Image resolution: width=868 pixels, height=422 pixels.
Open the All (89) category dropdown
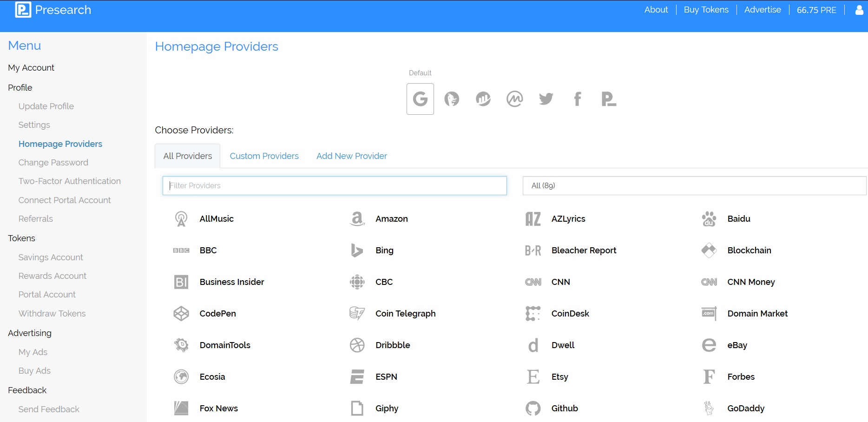[x=694, y=185]
